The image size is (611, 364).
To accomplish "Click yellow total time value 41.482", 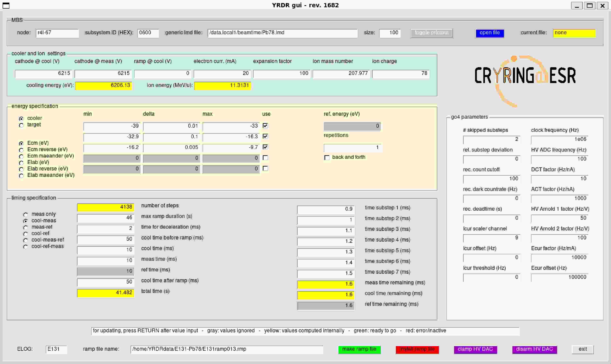I will (106, 293).
